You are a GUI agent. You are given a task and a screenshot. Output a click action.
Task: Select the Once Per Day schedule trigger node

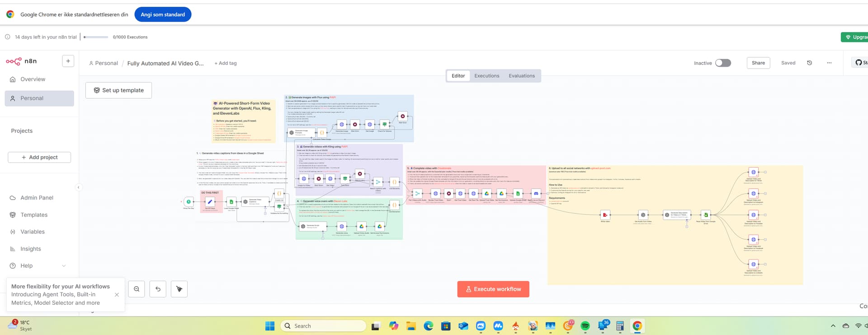pyautogui.click(x=189, y=202)
